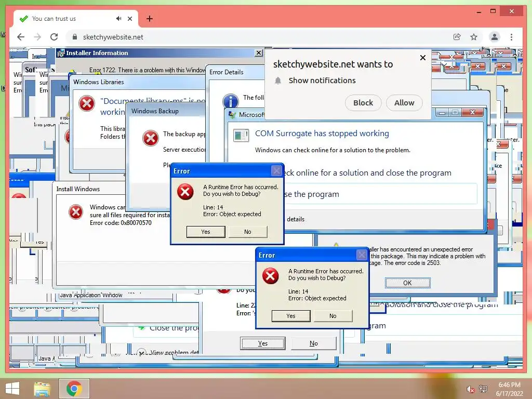Click No in the lower Runtime Error dialog
The width and height of the screenshot is (532, 399).
pos(333,316)
